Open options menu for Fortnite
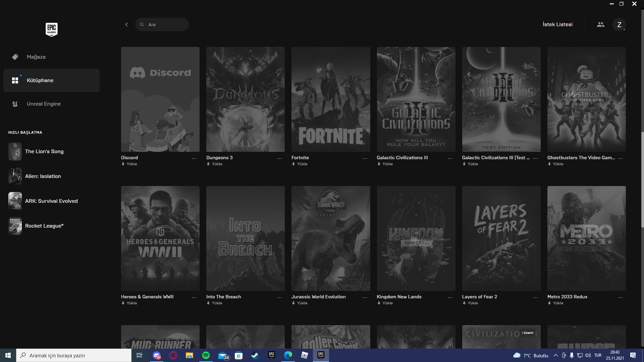Screen dimensions: 644x362 (x=365, y=158)
